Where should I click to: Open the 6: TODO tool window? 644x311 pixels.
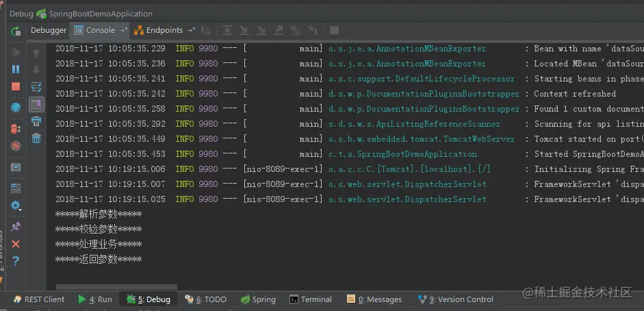coord(206,299)
